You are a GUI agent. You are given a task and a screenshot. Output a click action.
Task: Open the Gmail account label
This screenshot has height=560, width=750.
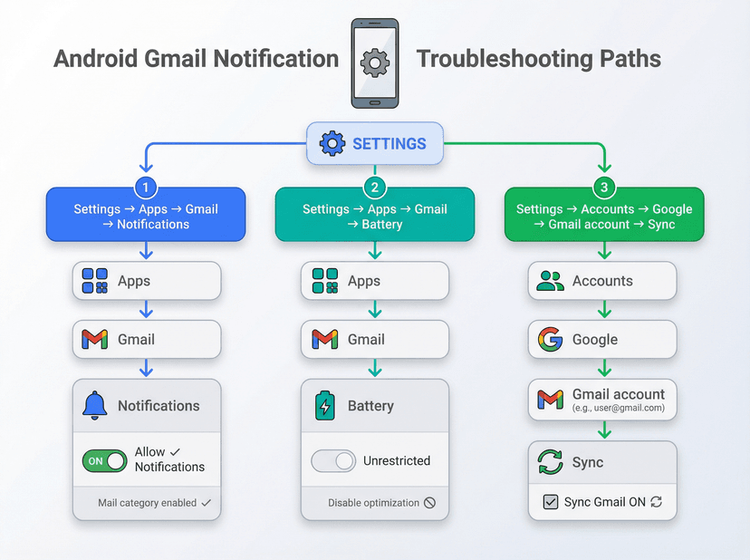tap(619, 394)
